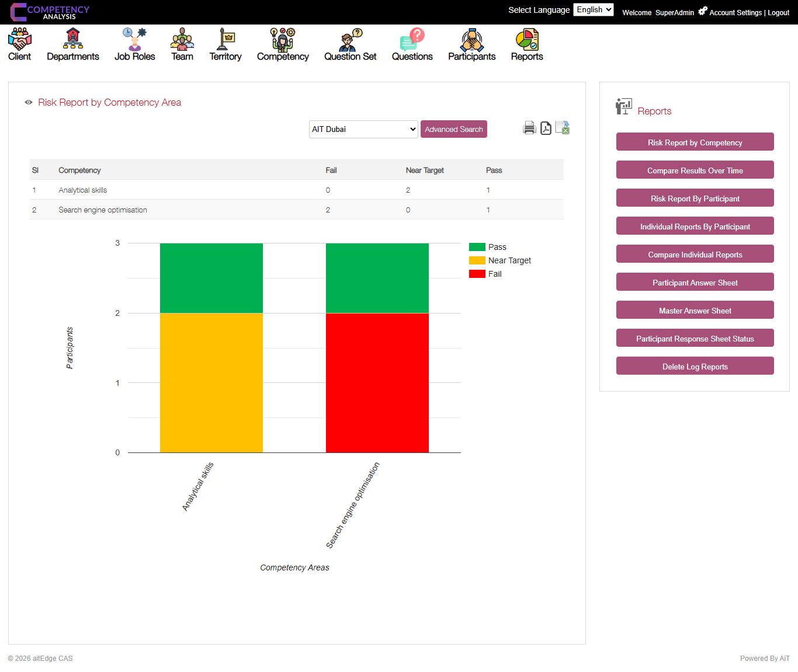Open Account Settings
Screen dimensions: 798x672
(x=735, y=12)
